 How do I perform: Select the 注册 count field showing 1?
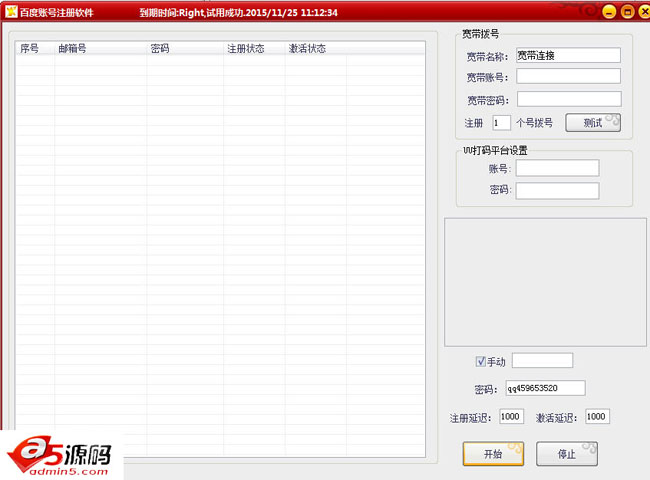click(501, 123)
